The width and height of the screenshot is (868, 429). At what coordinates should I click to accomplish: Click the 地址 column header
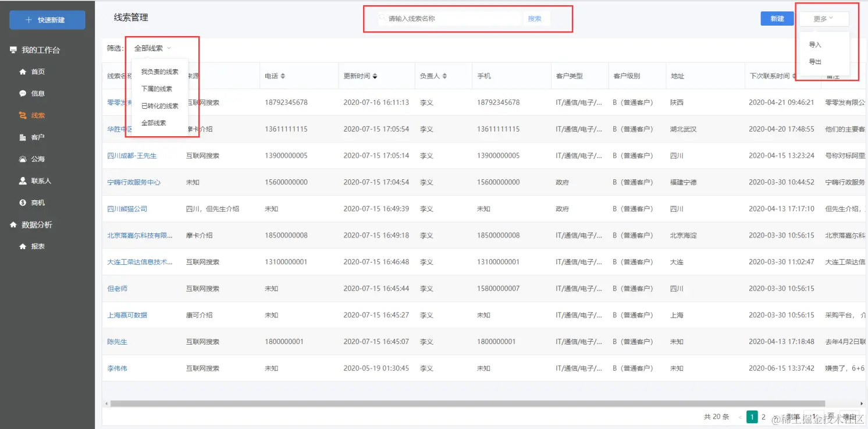677,76
